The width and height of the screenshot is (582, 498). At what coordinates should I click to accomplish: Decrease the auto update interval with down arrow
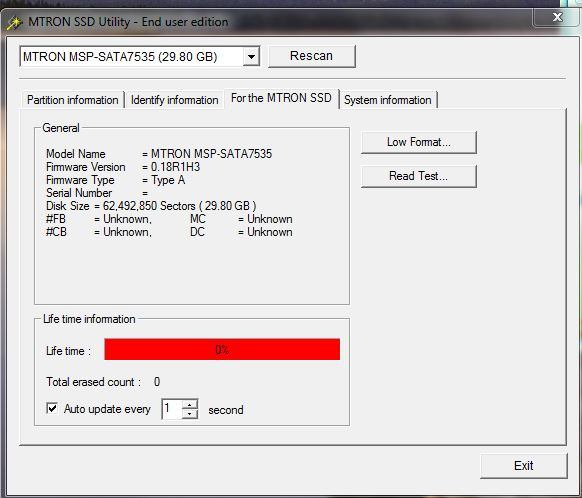point(190,413)
